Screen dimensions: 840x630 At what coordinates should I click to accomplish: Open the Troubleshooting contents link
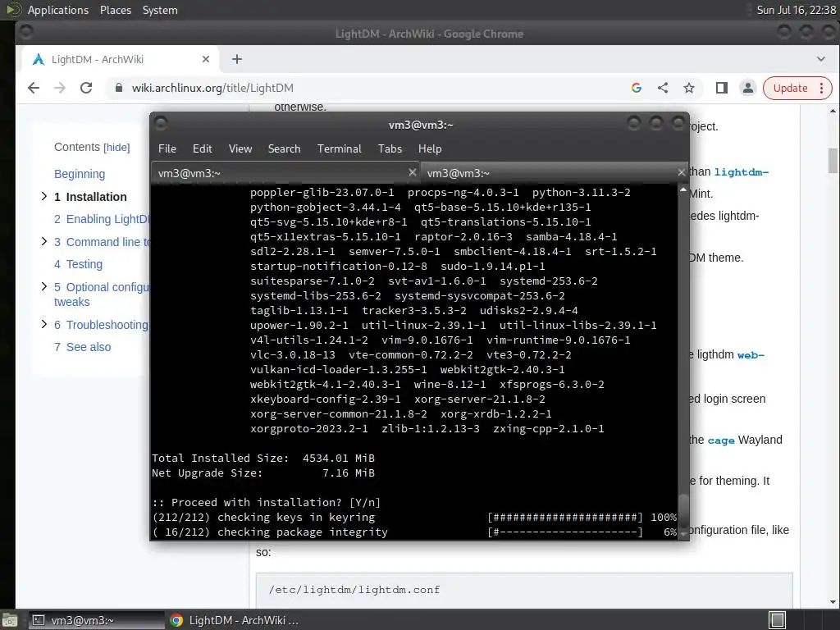[101, 325]
